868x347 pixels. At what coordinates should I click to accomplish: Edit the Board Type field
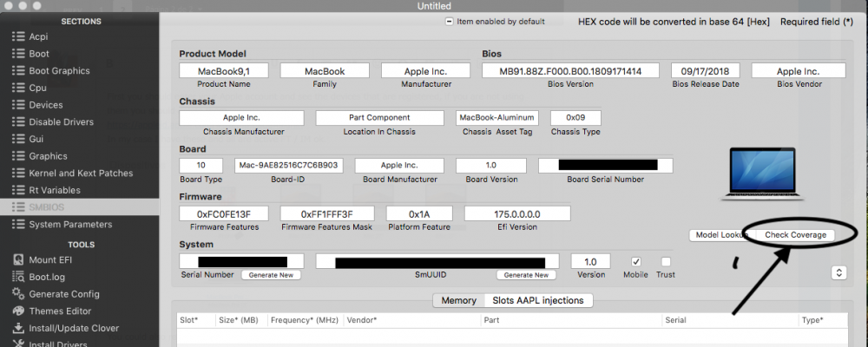coord(201,166)
